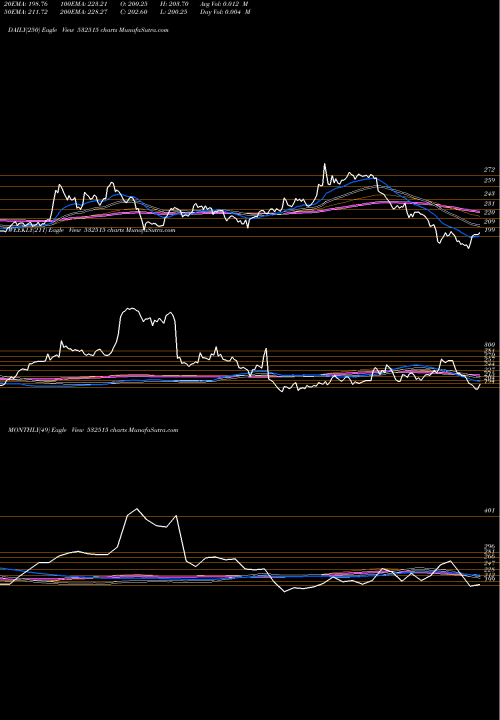Select the close price C: 202.60
Screen dimensions: 500x720
pyautogui.click(x=134, y=12)
